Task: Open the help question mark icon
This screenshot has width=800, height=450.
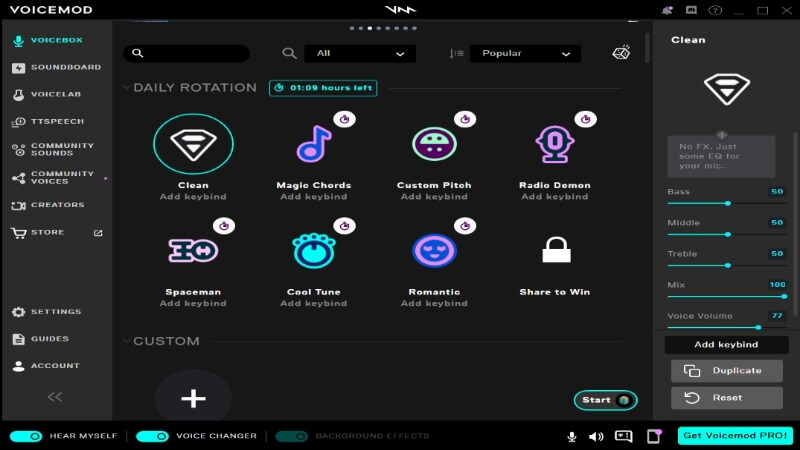Action: pyautogui.click(x=715, y=10)
